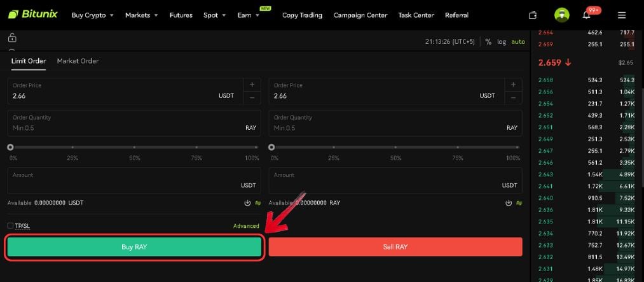Open the chart time zone selector
This screenshot has height=282, width=644.
click(x=449, y=41)
